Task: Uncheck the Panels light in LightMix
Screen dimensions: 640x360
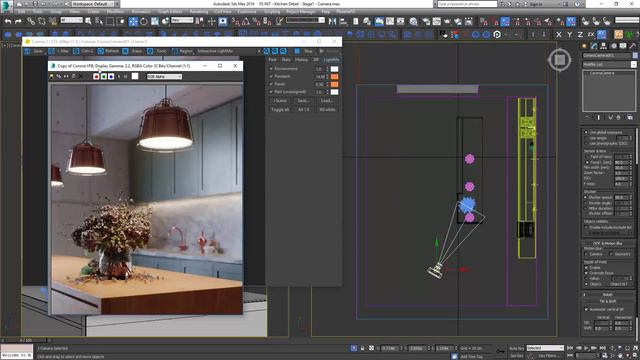Action: point(271,84)
